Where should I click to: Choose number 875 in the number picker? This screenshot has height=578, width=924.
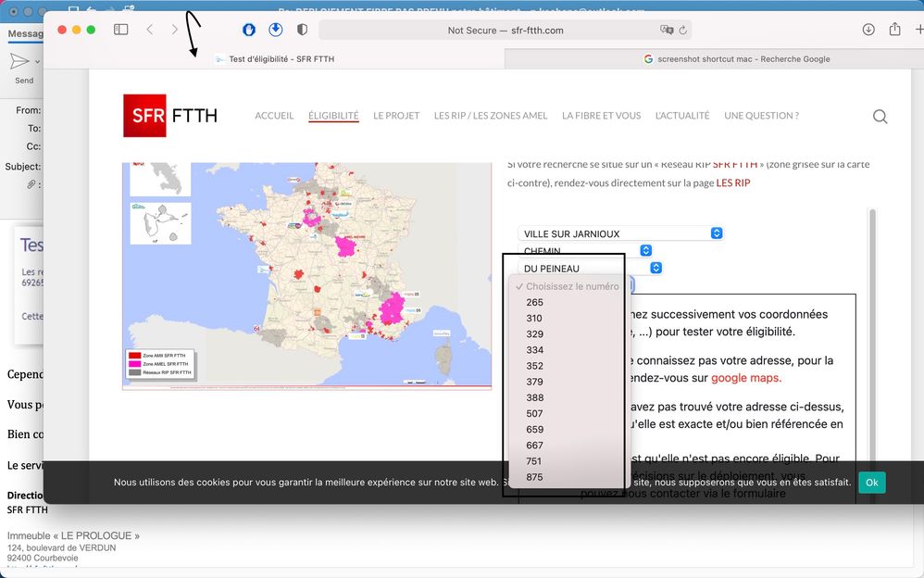[x=534, y=477]
